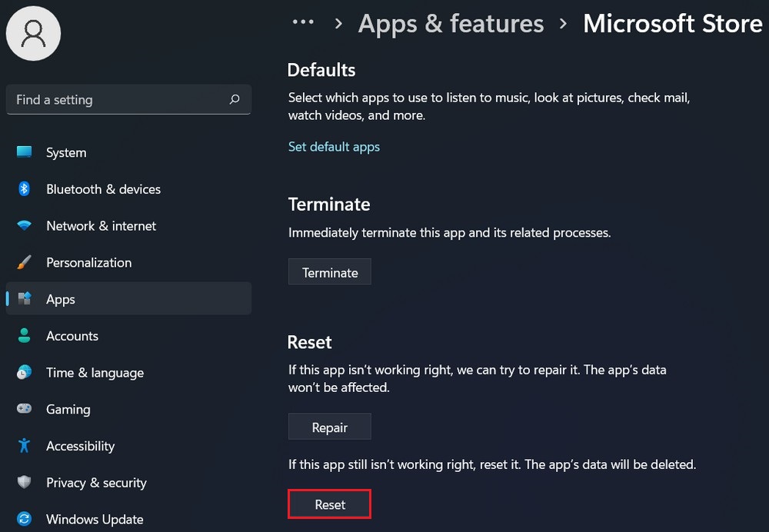Open Gaming settings

pos(128,410)
